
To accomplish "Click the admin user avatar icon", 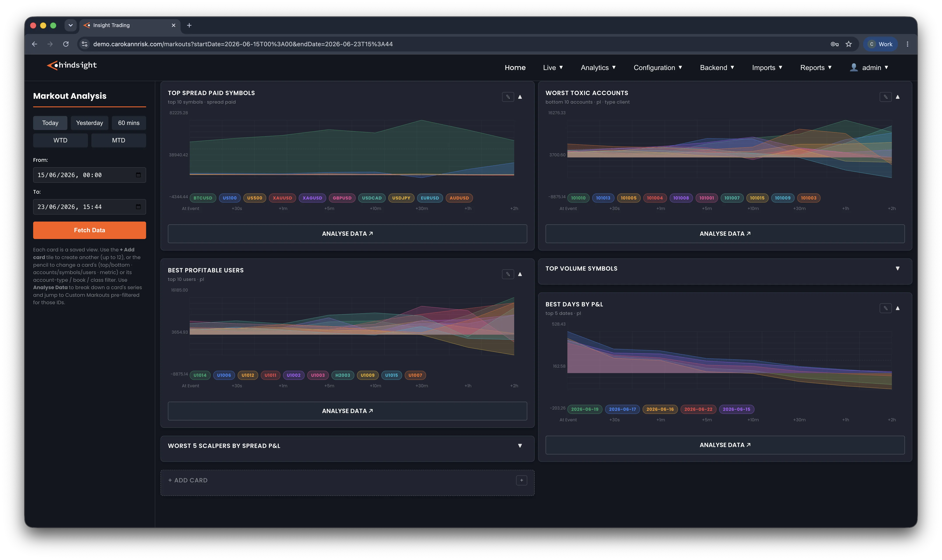I will tap(854, 68).
